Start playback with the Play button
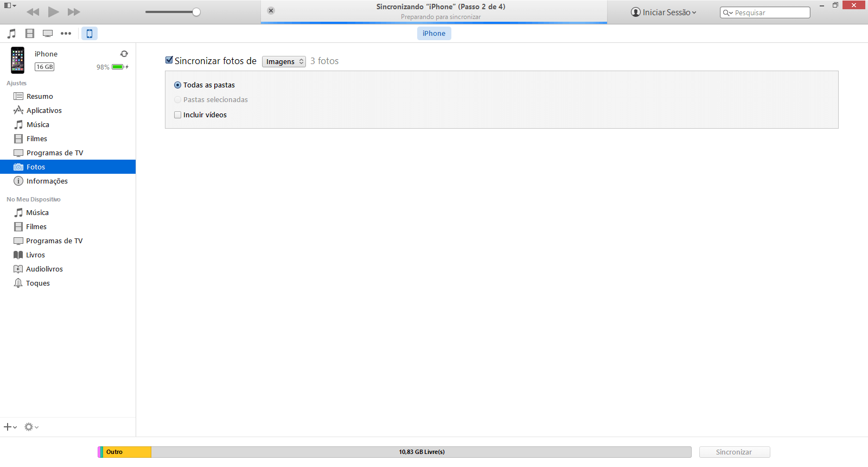868x467 pixels. (53, 12)
